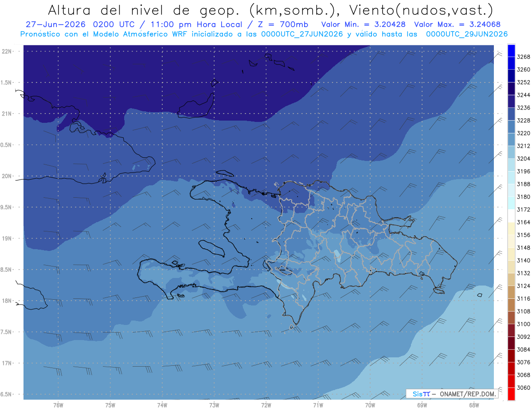This screenshot has height=411, width=532.
Task: Click the bright red bottom color bar segment
Action: pos(512,394)
